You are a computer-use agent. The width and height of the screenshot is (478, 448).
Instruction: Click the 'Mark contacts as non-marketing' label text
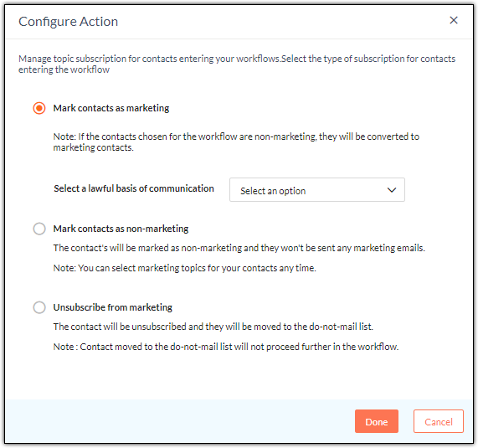[x=121, y=229]
